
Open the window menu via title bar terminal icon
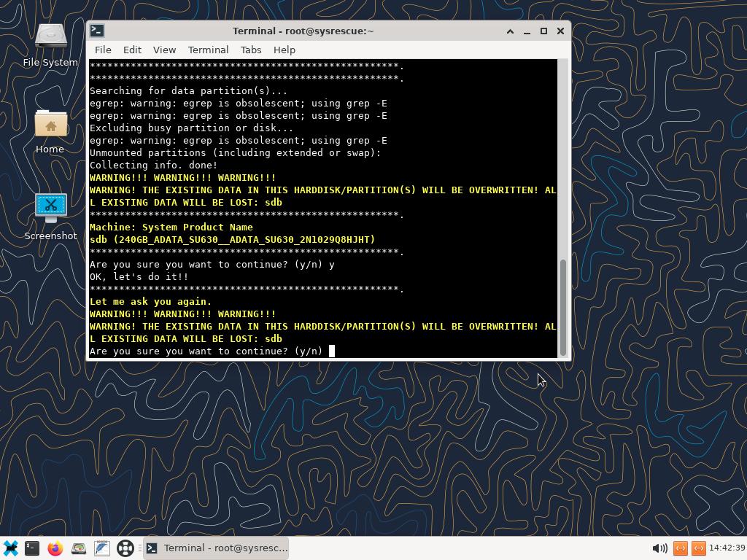[97, 31]
